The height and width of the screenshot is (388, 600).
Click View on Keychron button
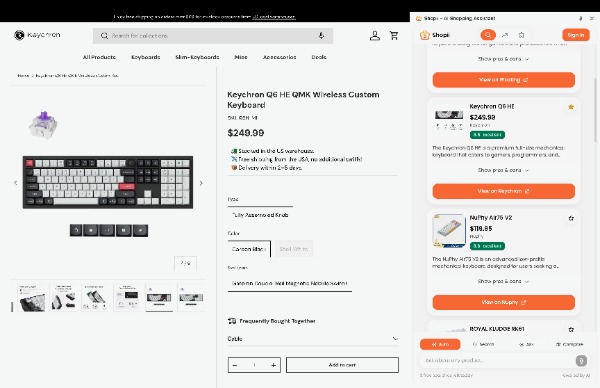pos(504,191)
